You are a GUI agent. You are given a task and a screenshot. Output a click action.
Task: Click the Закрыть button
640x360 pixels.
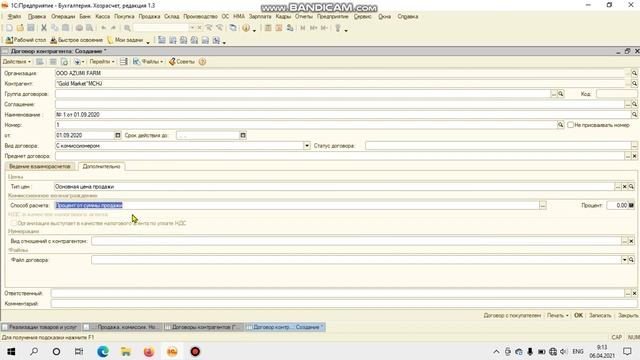pyautogui.click(x=628, y=316)
